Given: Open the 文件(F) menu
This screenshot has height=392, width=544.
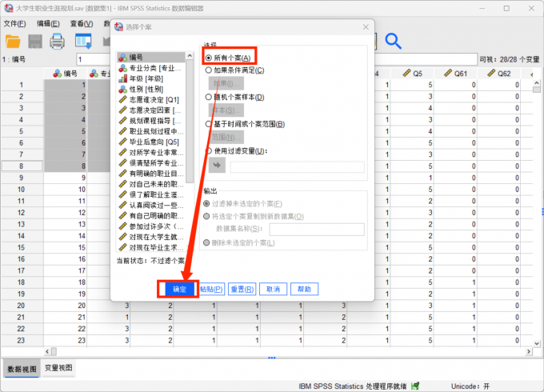Looking at the screenshot, I should (x=14, y=23).
